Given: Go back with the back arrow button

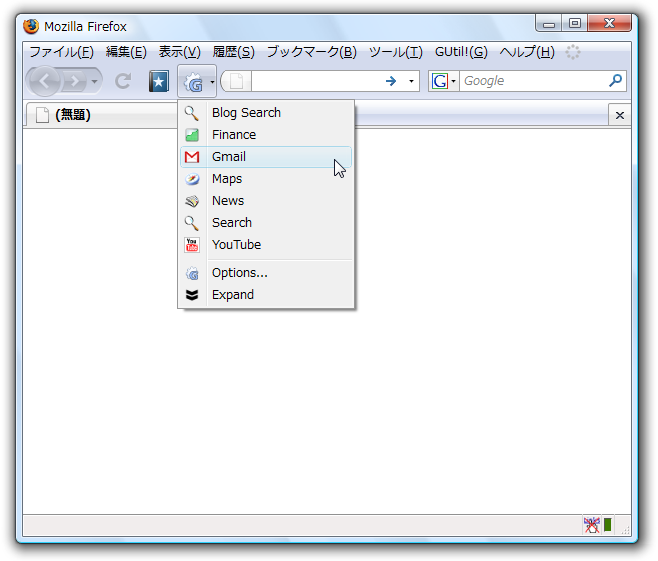Looking at the screenshot, I should pos(45,81).
